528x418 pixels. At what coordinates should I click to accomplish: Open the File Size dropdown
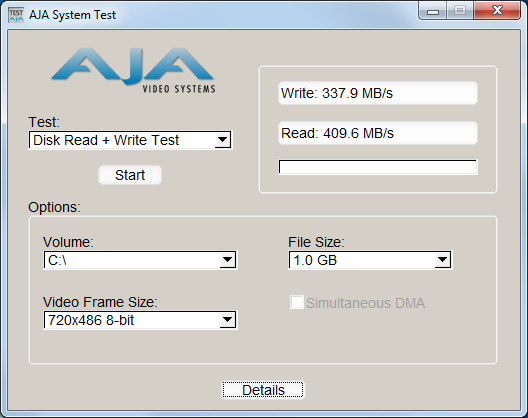tap(370, 260)
